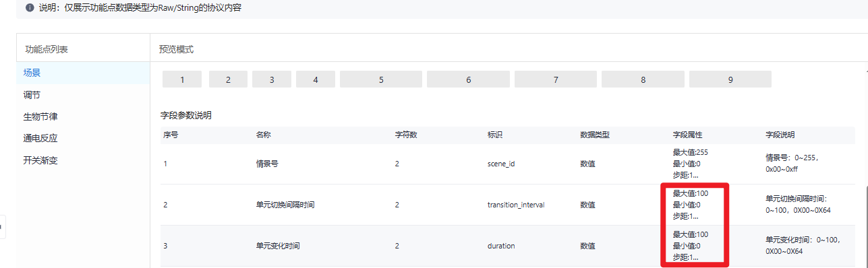Click the 数值 type in duration row
Viewport: 868px width, 268px height.
click(587, 246)
